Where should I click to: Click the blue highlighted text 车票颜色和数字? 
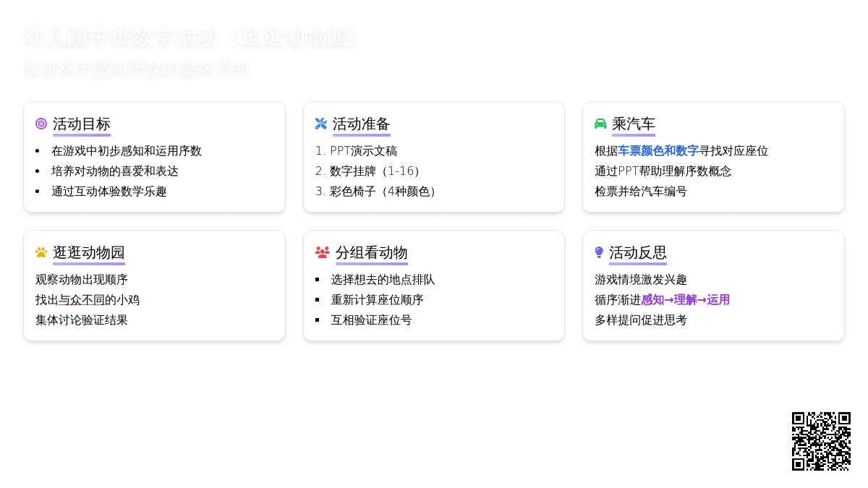pyautogui.click(x=658, y=151)
